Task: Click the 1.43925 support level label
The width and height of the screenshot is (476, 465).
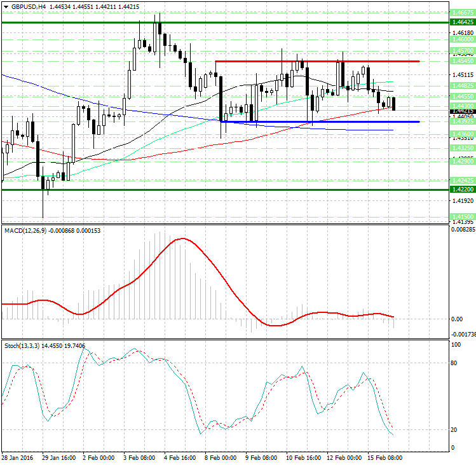Action: pos(463,121)
